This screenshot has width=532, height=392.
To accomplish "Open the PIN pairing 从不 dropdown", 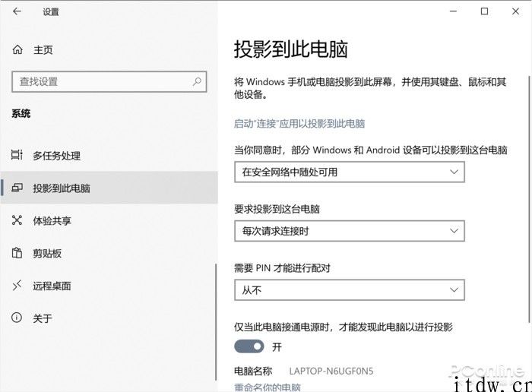I will tap(350, 290).
